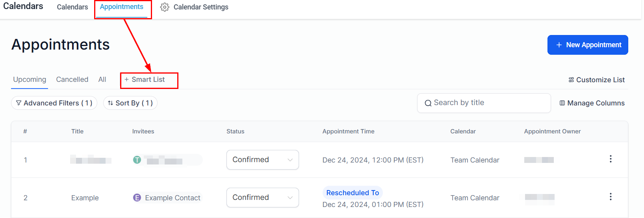This screenshot has width=644, height=218.
Task: Select the Upcoming appointments tab
Action: pos(30,79)
